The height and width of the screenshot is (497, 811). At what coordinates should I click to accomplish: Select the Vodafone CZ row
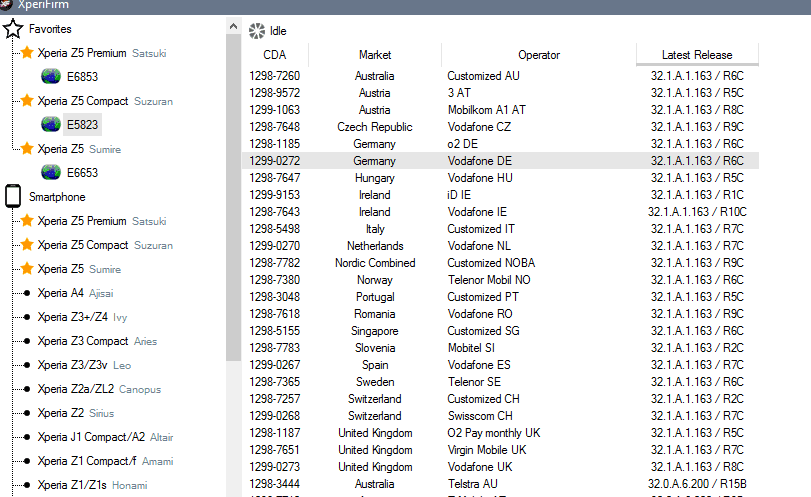click(x=500, y=127)
